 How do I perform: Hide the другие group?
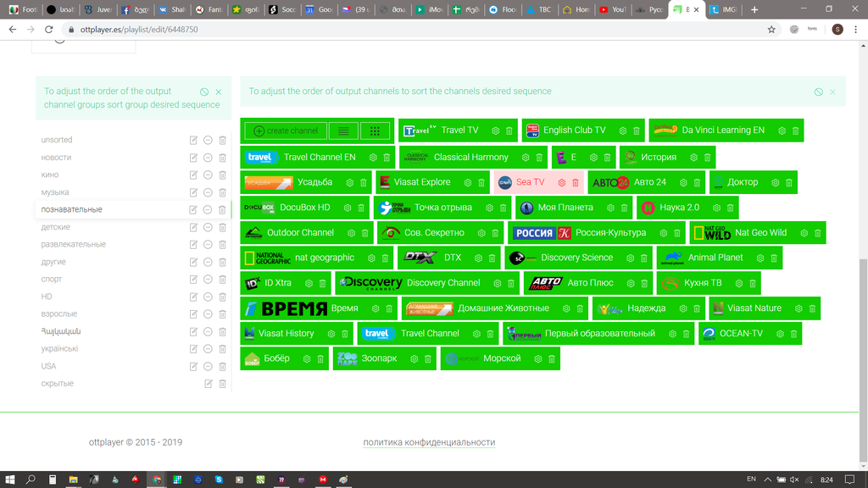208,263
